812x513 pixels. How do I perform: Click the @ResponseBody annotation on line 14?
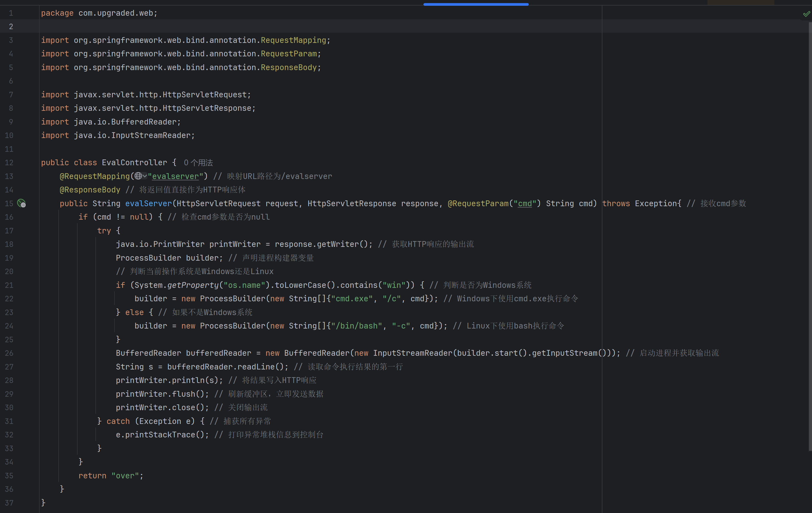[90, 190]
